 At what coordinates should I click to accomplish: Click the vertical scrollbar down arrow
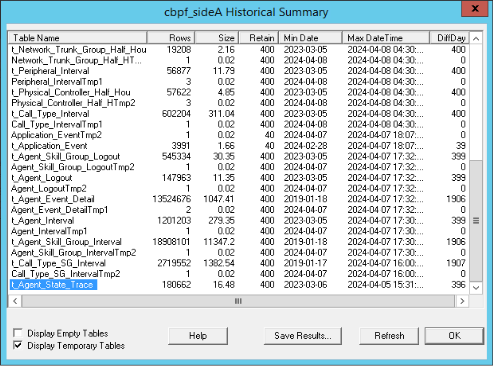[x=476, y=287]
